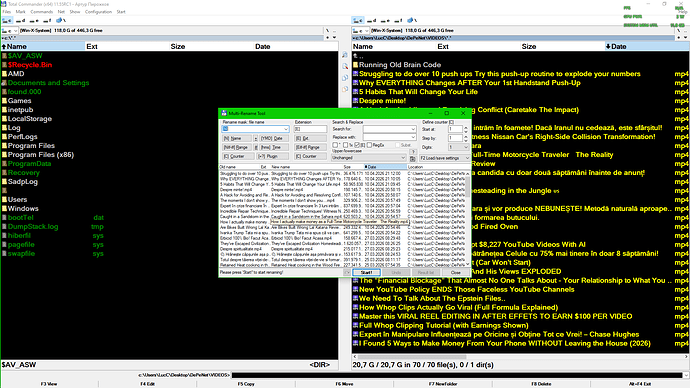Screen dimensions: 690x388
Task: Click the Games folder icon in left panel
Action: [x=4, y=101]
